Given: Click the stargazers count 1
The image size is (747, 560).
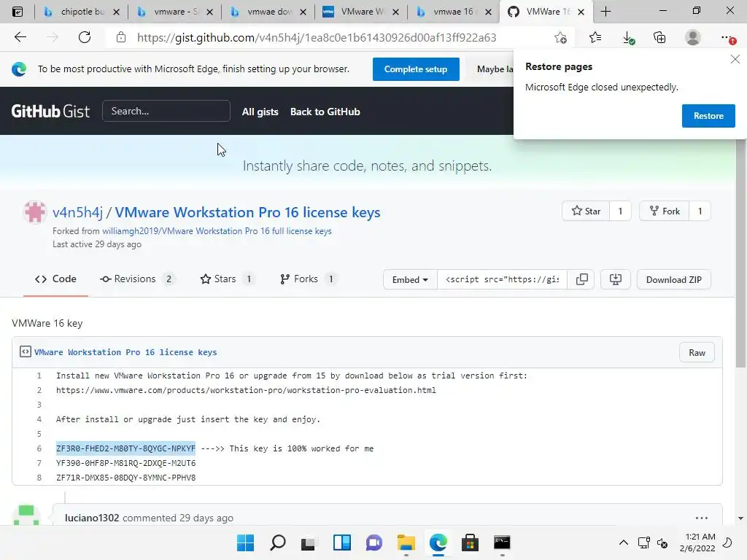Looking at the screenshot, I should pyautogui.click(x=620, y=211).
